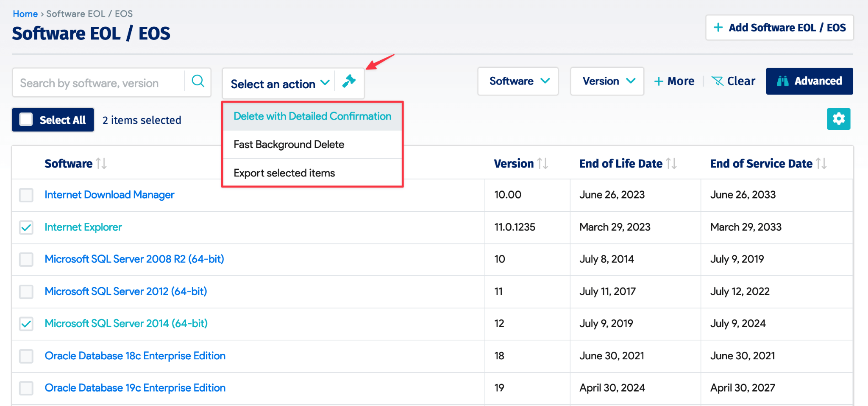Viewport: 868px width, 406px height.
Task: Uncheck the Internet Explorer row
Action: pos(26,227)
